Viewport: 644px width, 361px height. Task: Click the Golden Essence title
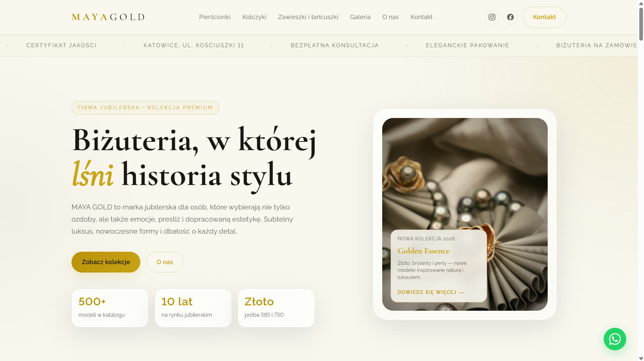(423, 251)
